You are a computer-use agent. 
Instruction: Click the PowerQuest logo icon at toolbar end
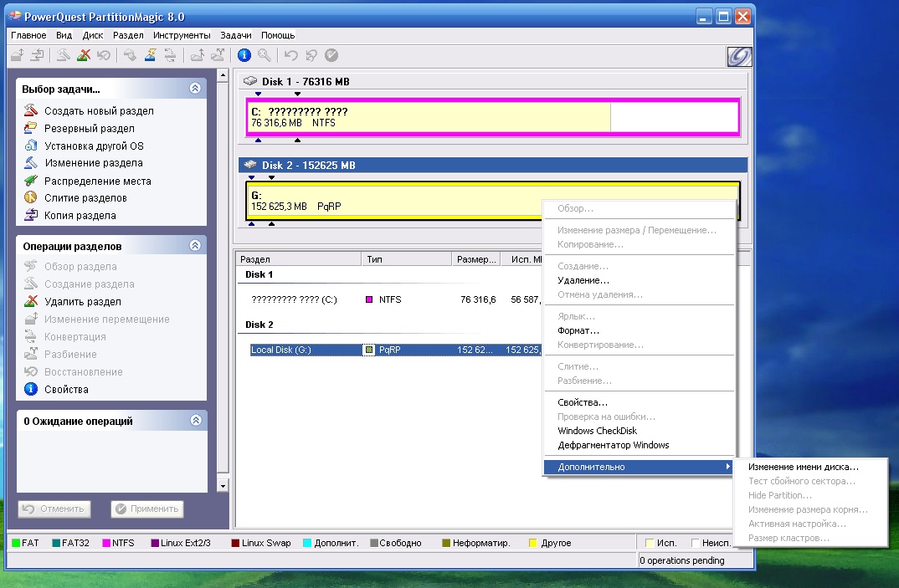(x=739, y=56)
